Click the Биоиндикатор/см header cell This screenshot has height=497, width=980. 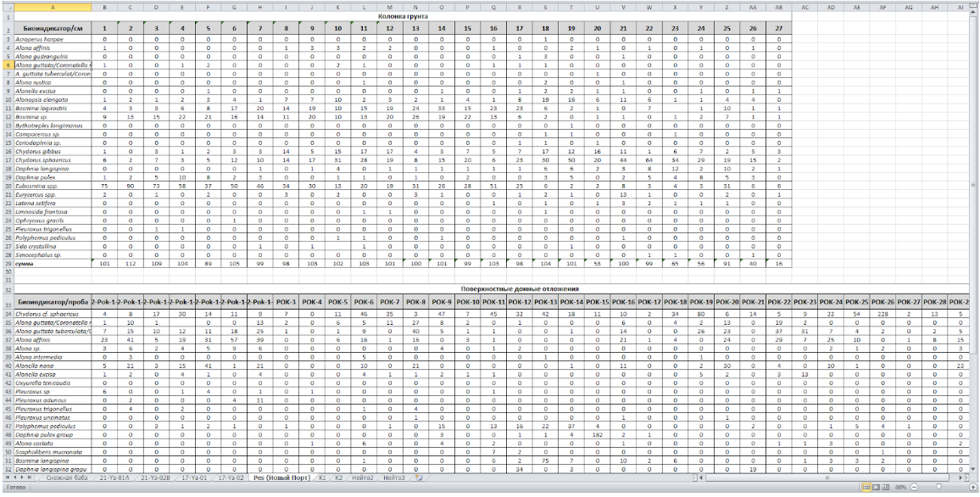pos(53,28)
